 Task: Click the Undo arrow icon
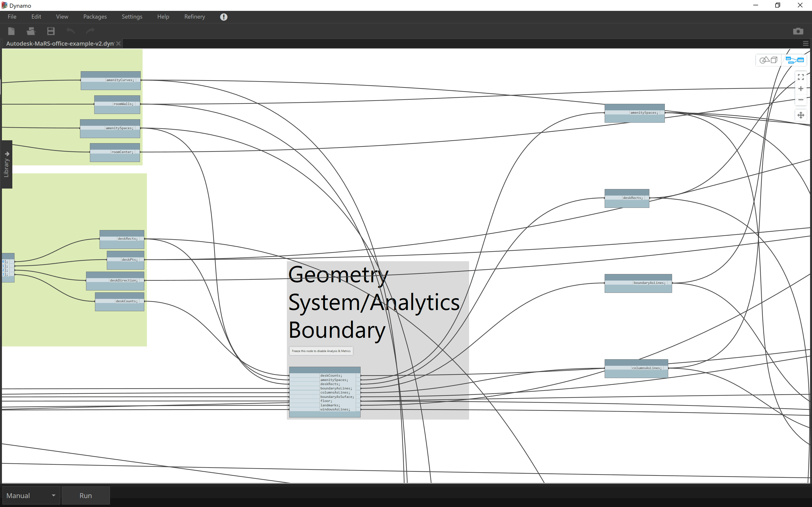71,31
